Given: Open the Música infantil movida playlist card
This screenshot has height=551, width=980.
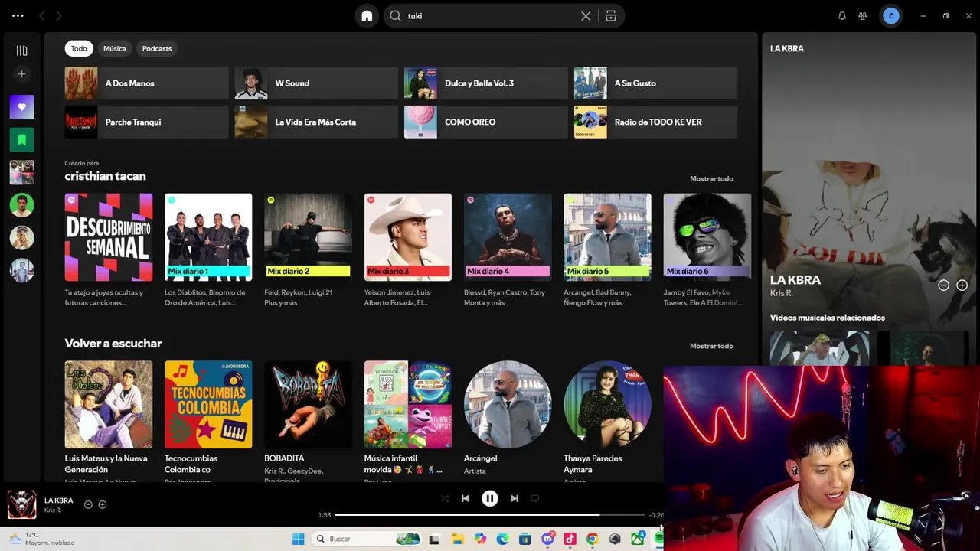Looking at the screenshot, I should point(408,420).
